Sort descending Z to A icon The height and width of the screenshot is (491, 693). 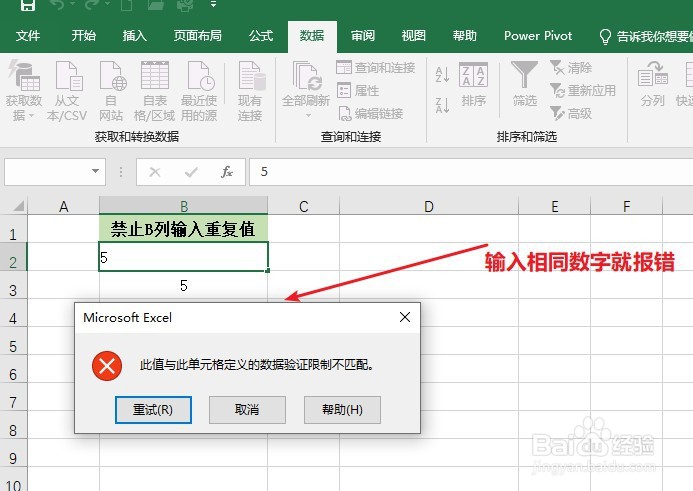tap(442, 105)
